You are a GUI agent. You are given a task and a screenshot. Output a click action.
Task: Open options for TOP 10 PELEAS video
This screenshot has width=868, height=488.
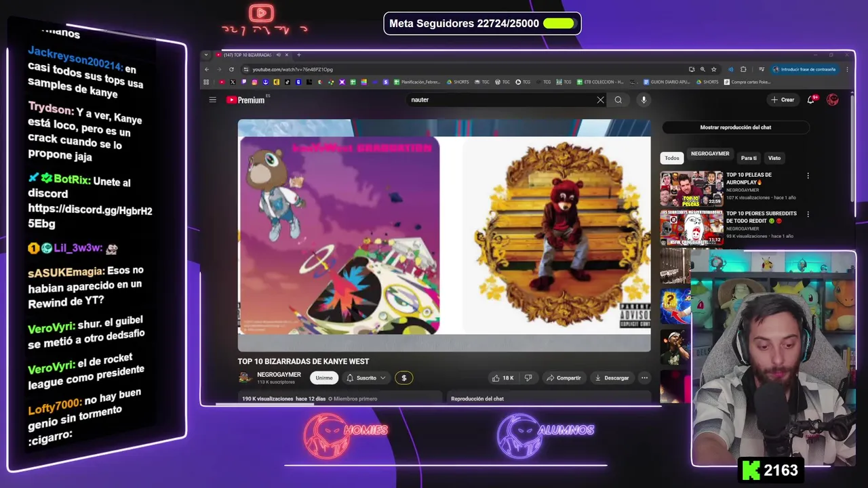click(x=808, y=176)
